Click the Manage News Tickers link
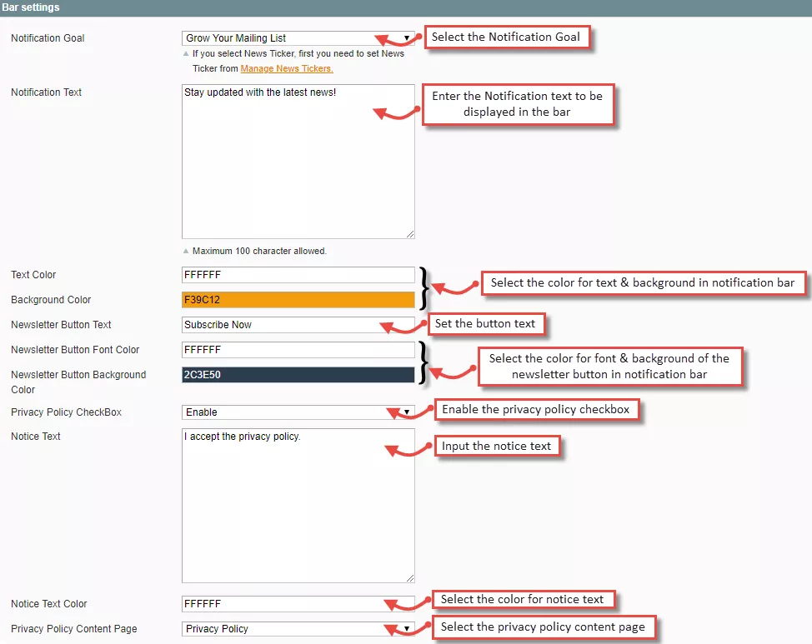812x644 pixels. click(286, 68)
